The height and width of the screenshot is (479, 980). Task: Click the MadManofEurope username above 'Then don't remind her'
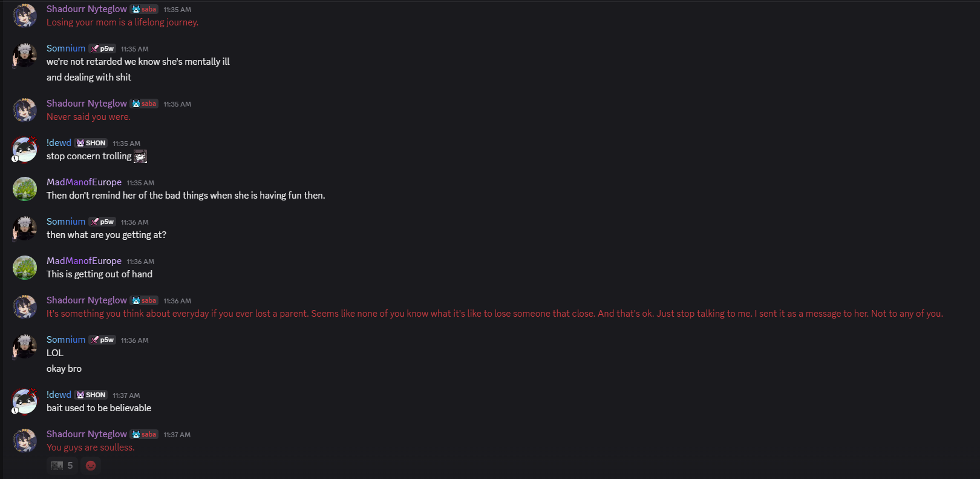coord(84,182)
